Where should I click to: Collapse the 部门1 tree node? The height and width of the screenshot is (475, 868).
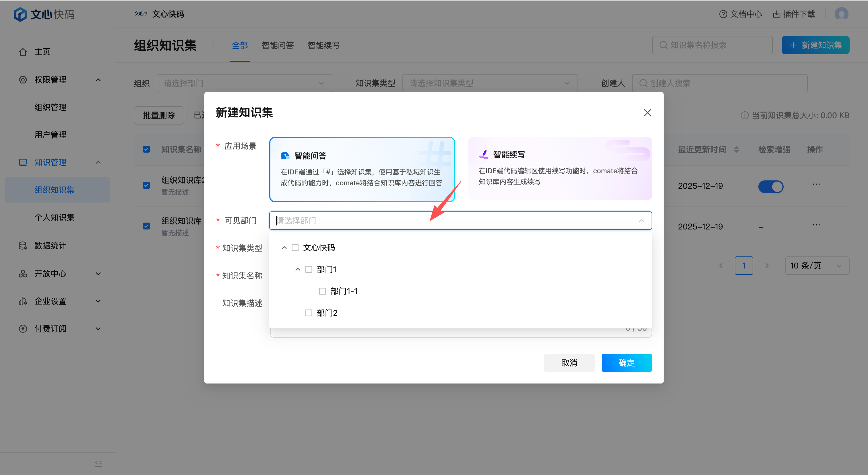click(298, 269)
